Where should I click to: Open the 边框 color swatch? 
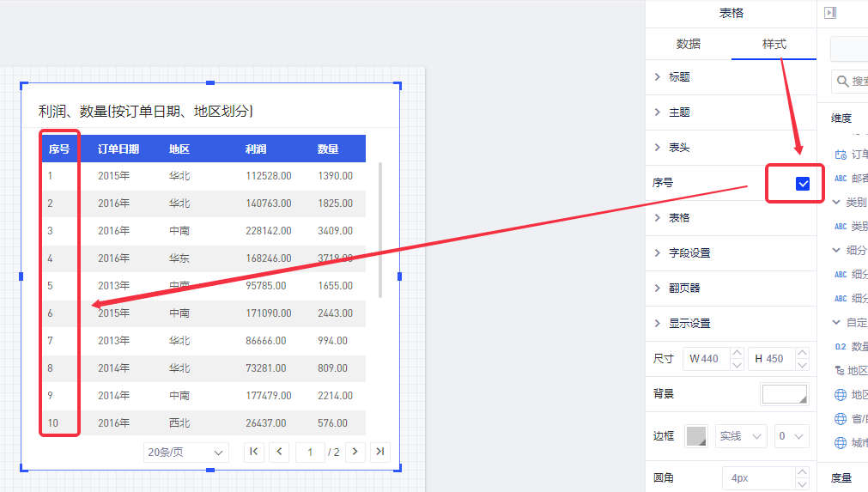697,436
